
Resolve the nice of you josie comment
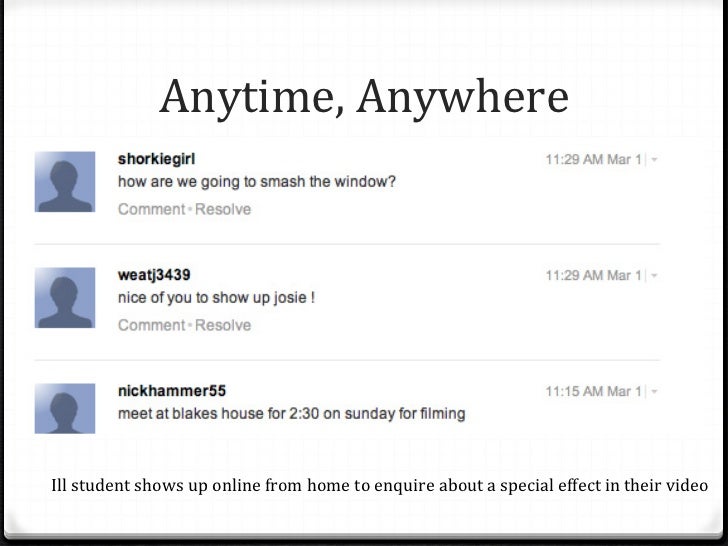223,325
